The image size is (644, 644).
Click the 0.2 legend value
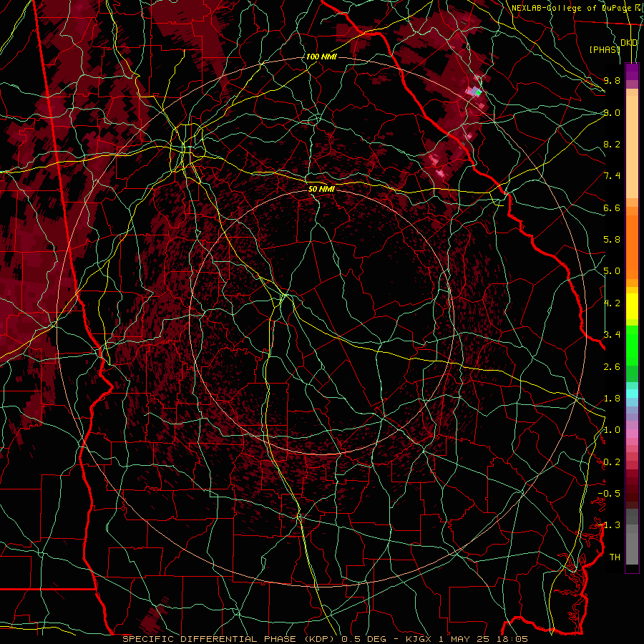click(x=612, y=462)
